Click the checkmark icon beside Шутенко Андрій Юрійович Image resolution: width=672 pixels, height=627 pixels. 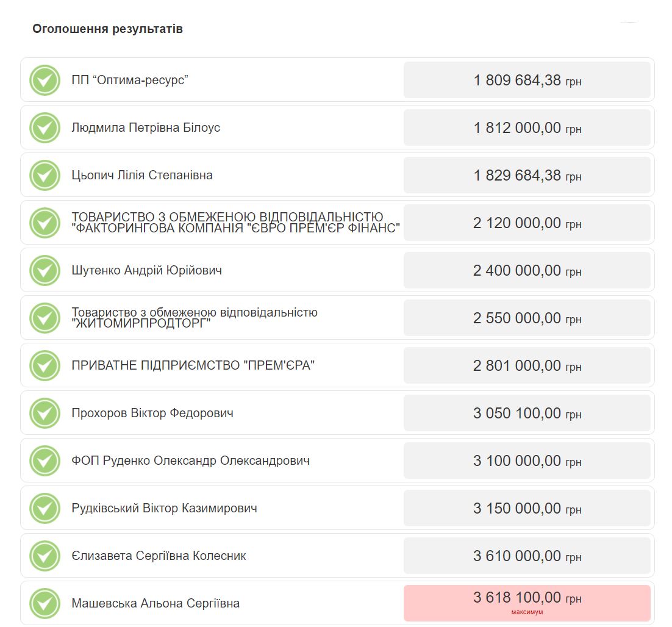[45, 270]
